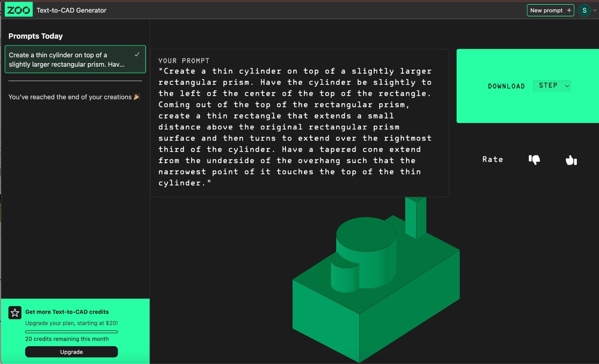
Task: Click the chevron beside STEP
Action: pos(567,86)
